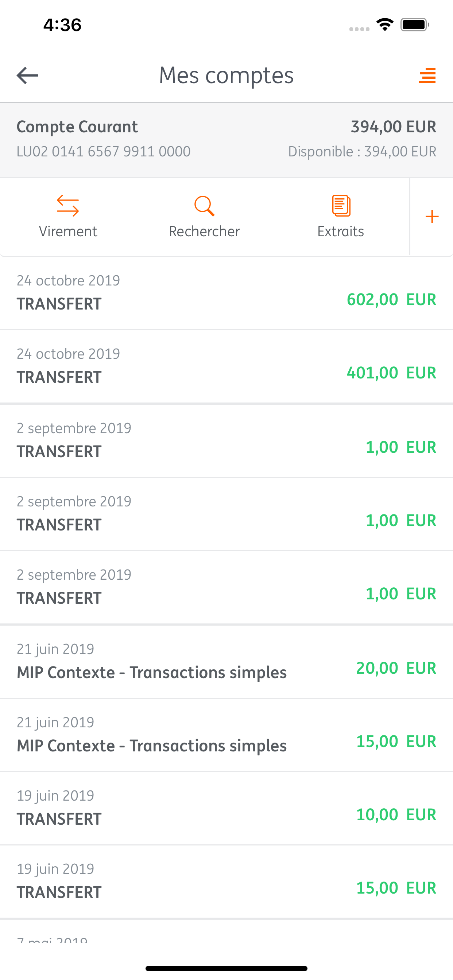Tap the Mes comptes title

pos(226,75)
